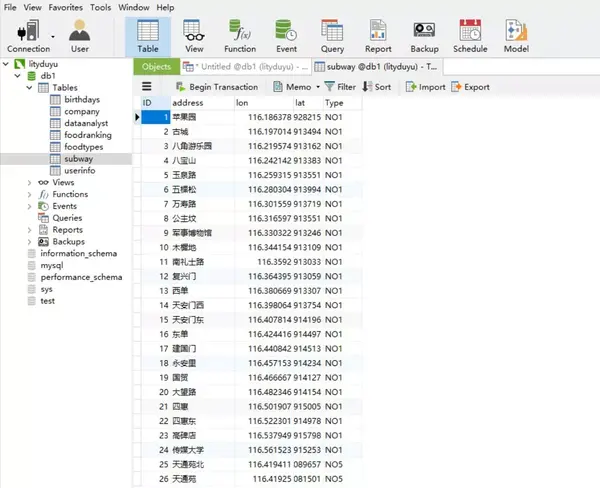Click lon cell 116.280304
The height and width of the screenshot is (488, 600).
click(x=264, y=190)
